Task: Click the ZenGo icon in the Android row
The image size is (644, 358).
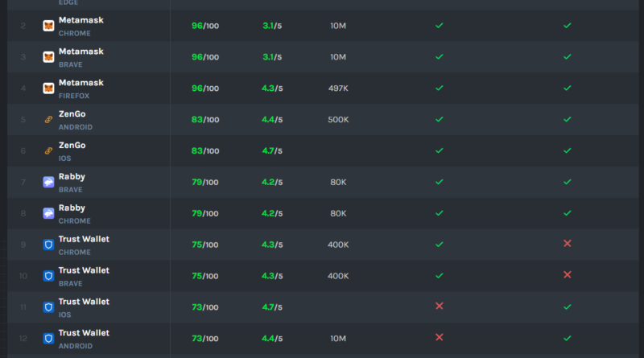Action: [48, 120]
